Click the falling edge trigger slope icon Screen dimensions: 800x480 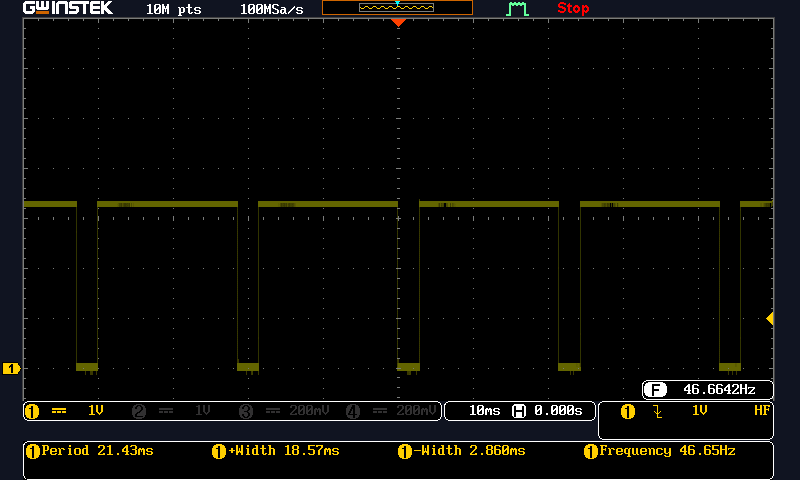pos(658,411)
